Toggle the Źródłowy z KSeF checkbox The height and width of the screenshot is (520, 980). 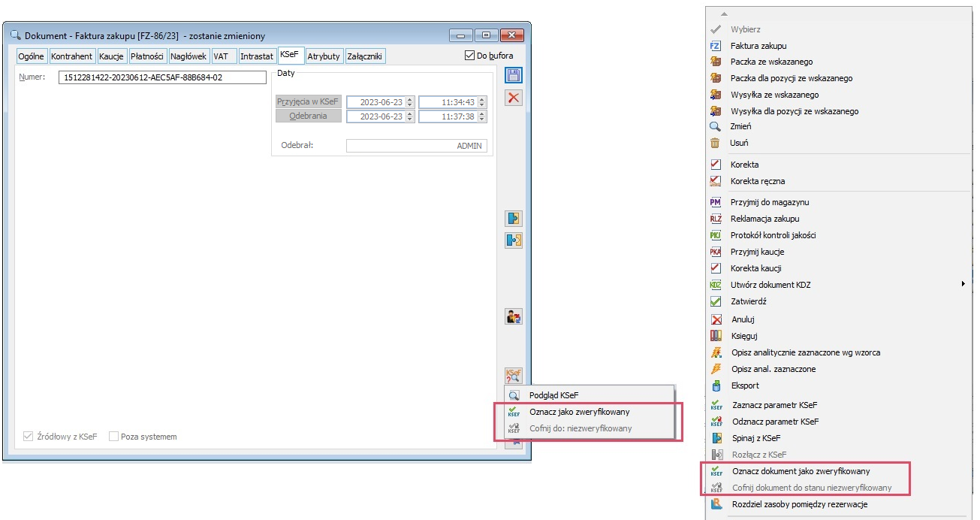(x=29, y=436)
